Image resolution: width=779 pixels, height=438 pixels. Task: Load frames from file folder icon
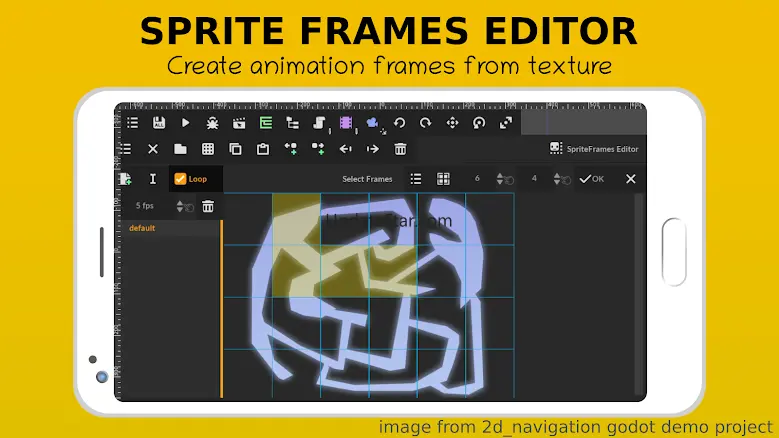pos(180,149)
